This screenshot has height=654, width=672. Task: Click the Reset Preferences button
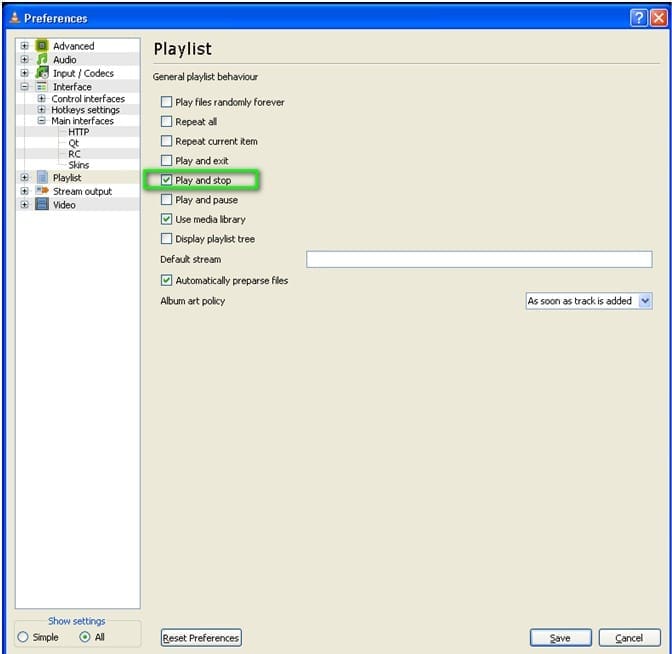201,638
